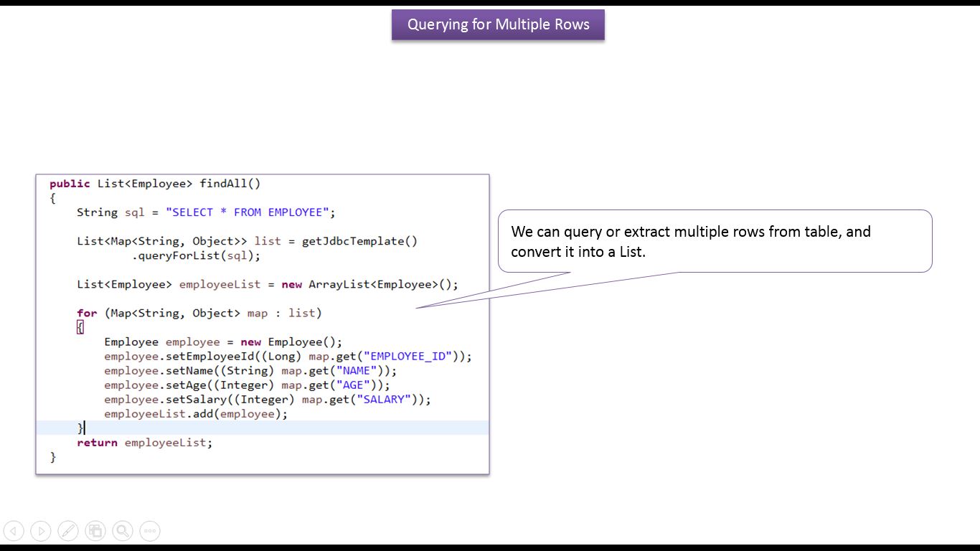
Task: Click the employeeList.add(employee) line
Action: 196,413
